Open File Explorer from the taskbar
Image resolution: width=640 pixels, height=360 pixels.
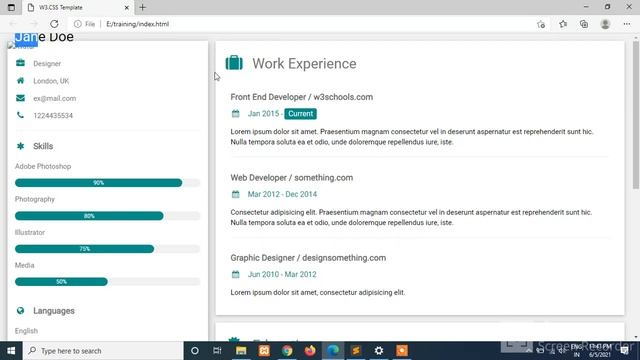coord(241,351)
